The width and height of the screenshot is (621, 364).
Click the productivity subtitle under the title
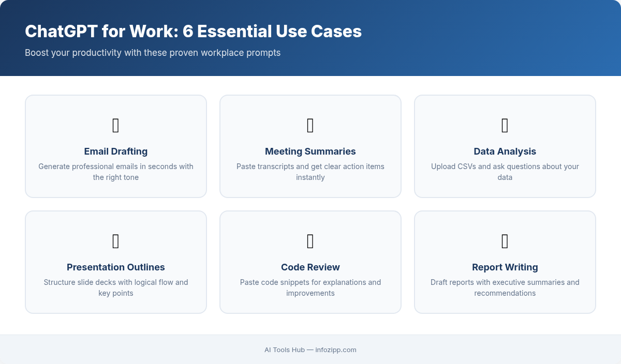tap(153, 53)
